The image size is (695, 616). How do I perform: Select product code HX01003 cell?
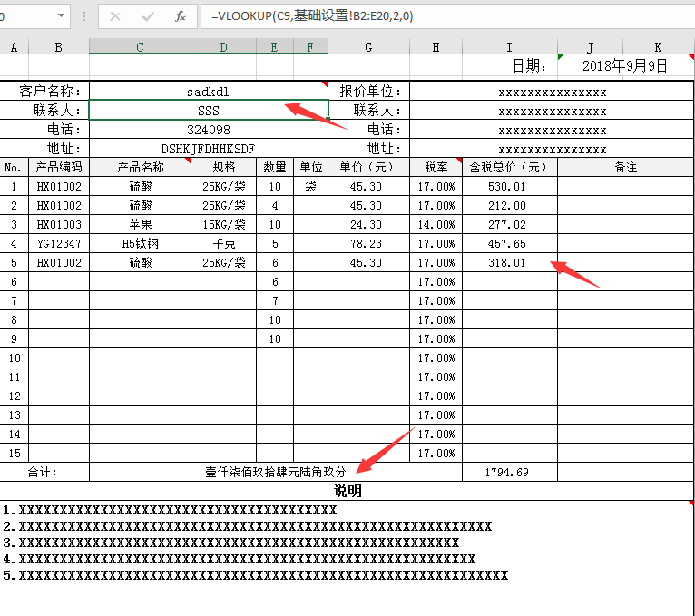coord(59,225)
